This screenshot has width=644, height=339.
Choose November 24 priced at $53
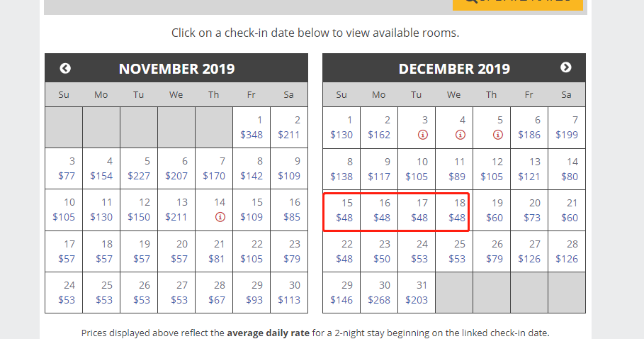pos(64,293)
